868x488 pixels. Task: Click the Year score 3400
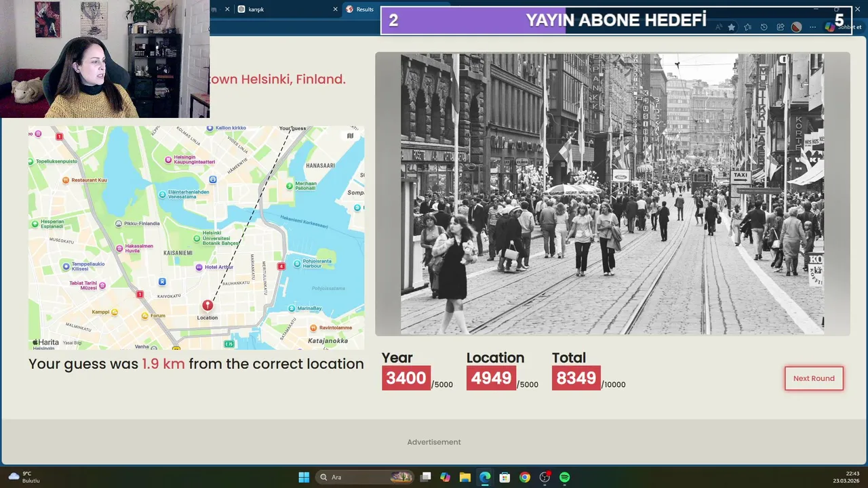[x=406, y=378]
